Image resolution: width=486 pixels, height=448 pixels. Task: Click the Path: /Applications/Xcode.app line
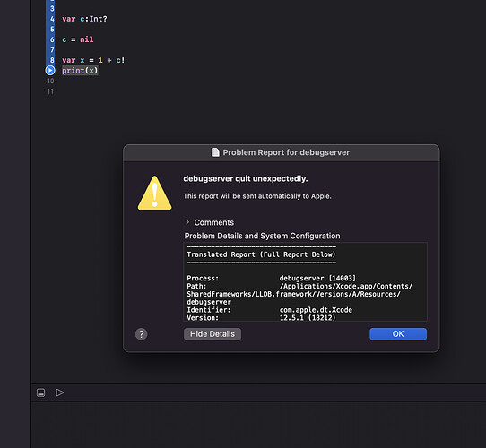[299, 286]
